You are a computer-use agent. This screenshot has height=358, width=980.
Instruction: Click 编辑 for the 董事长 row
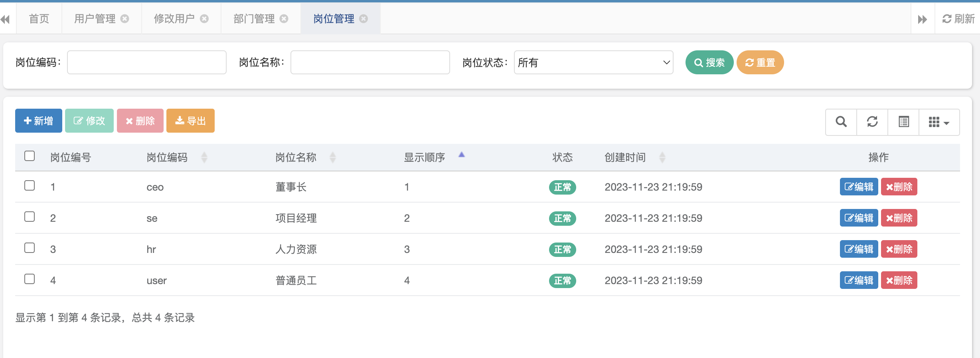click(x=859, y=187)
